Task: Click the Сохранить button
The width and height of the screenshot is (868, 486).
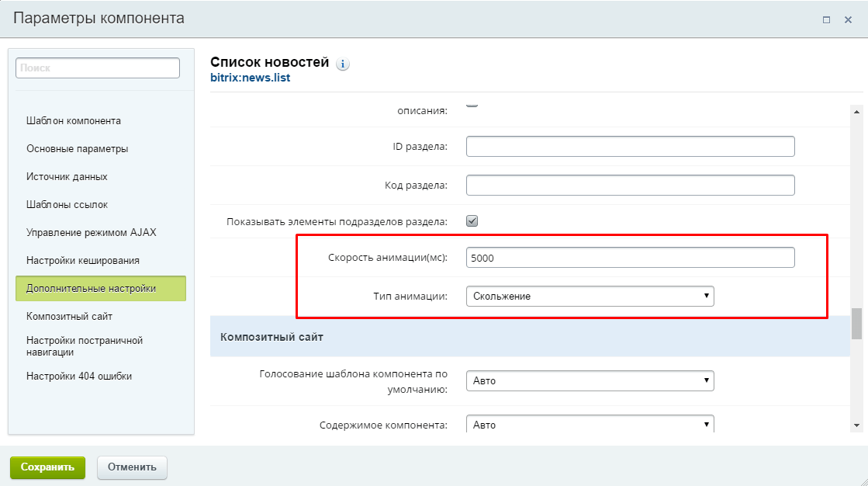Action: pos(47,467)
